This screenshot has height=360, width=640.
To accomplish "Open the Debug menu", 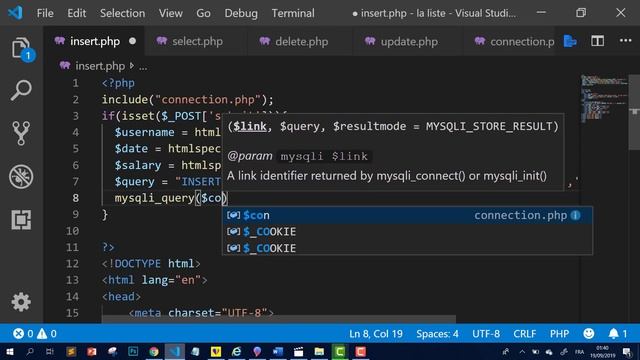I will [241, 13].
